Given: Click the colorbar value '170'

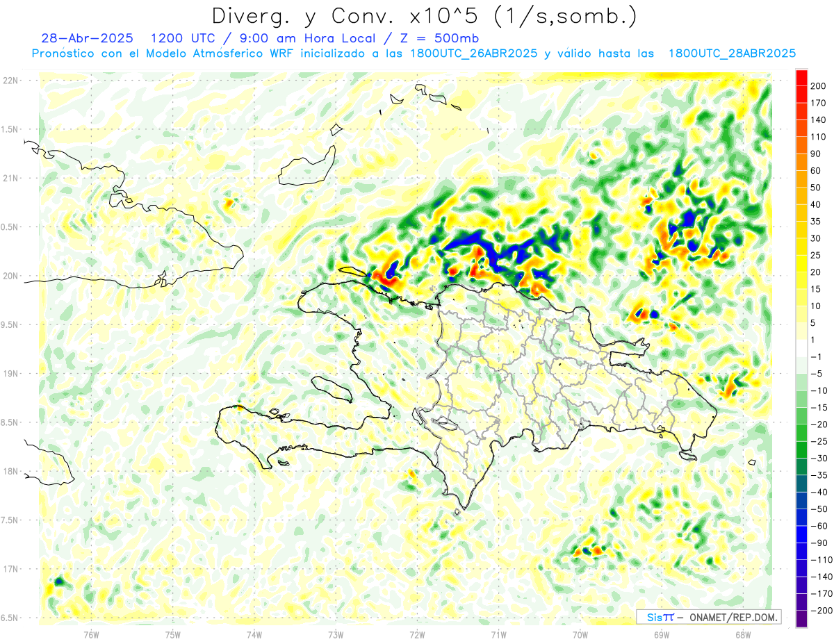Looking at the screenshot, I should pos(819,103).
